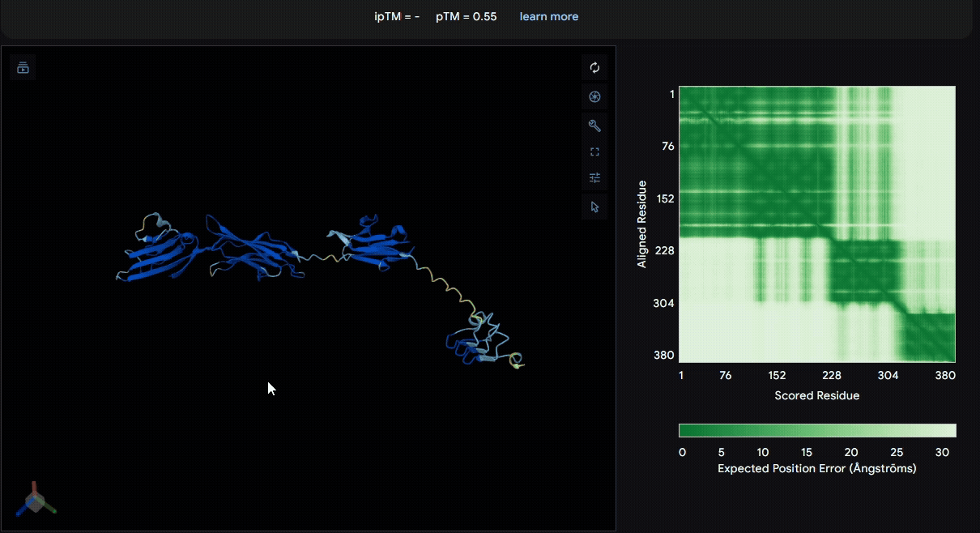Click the Expected Position Error color bar

coord(817,430)
